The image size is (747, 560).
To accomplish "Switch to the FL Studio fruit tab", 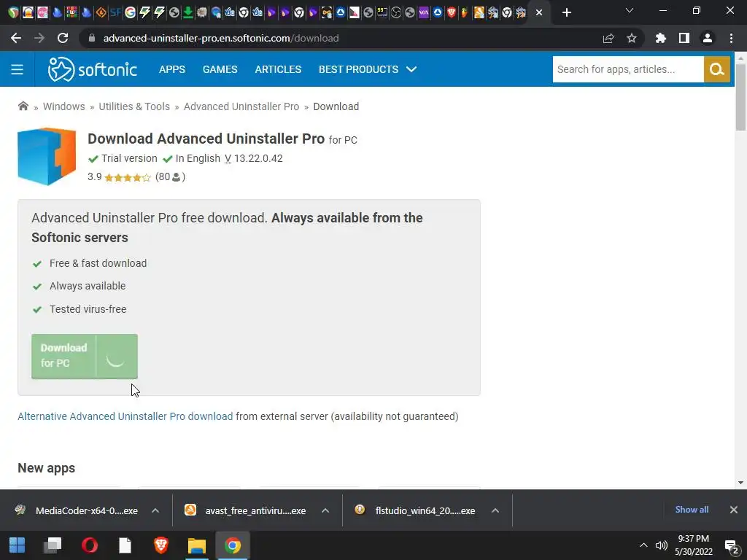I will click(x=465, y=12).
